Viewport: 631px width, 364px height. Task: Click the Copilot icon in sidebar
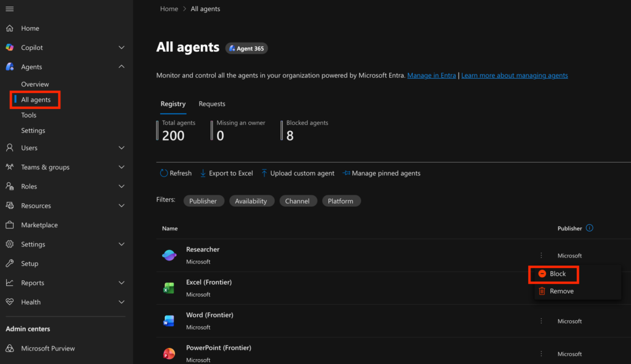[10, 47]
